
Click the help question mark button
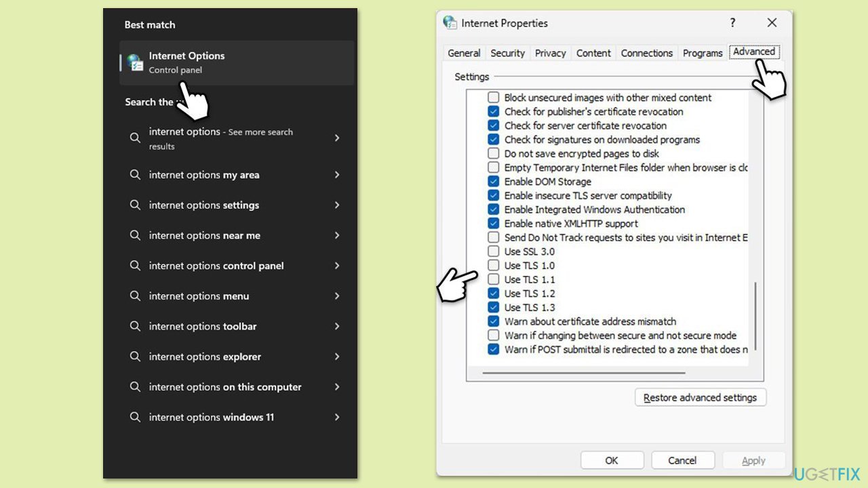(732, 23)
